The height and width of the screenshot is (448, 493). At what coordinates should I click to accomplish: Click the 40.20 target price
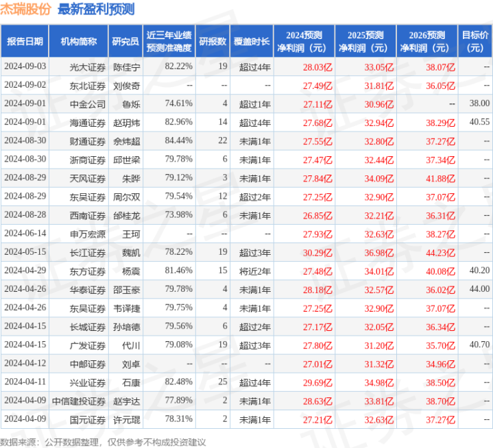[479, 270]
